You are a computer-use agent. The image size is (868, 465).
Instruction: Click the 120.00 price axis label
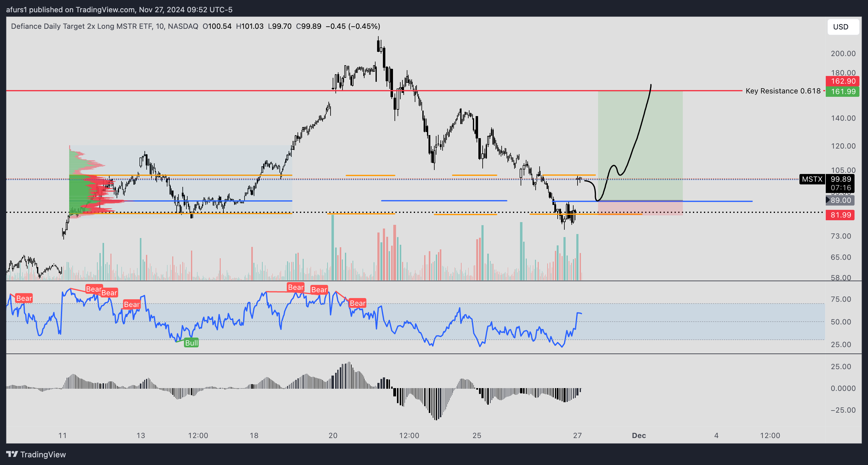[843, 146]
